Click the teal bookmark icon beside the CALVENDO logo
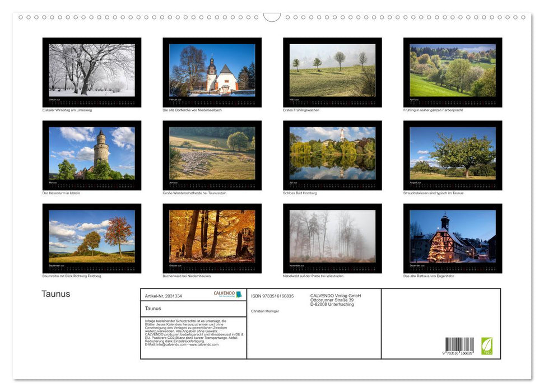Viewport: 544px width, 392px height. pyautogui.click(x=239, y=293)
